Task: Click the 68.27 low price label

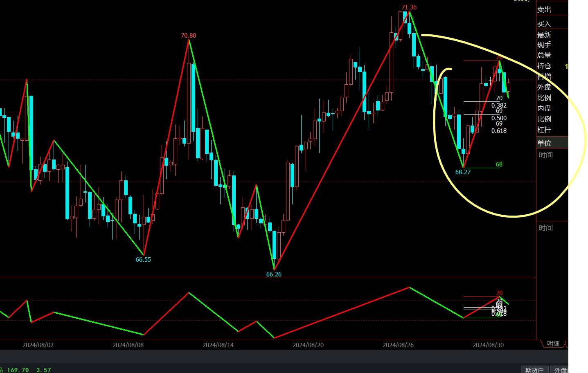Action: point(463,172)
